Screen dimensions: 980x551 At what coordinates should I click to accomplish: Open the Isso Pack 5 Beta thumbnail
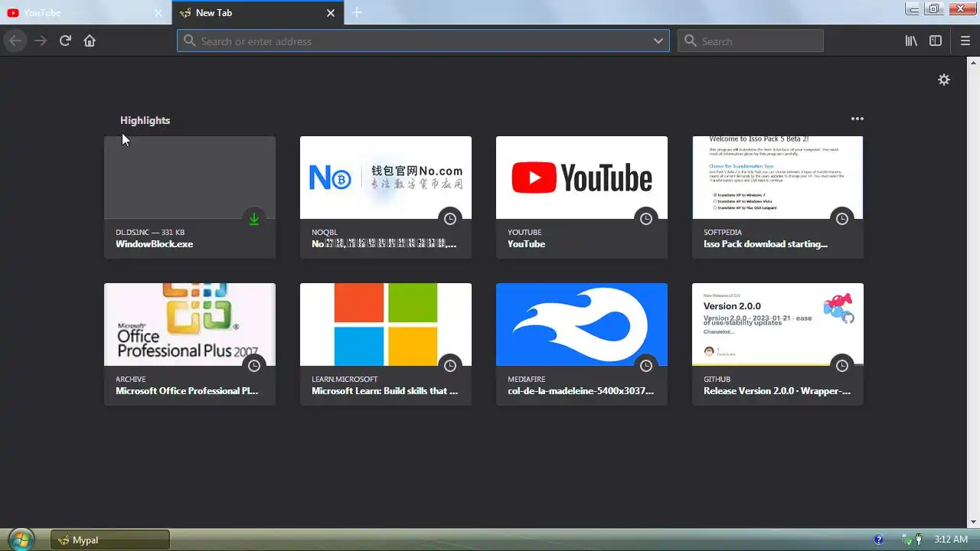pos(778,178)
